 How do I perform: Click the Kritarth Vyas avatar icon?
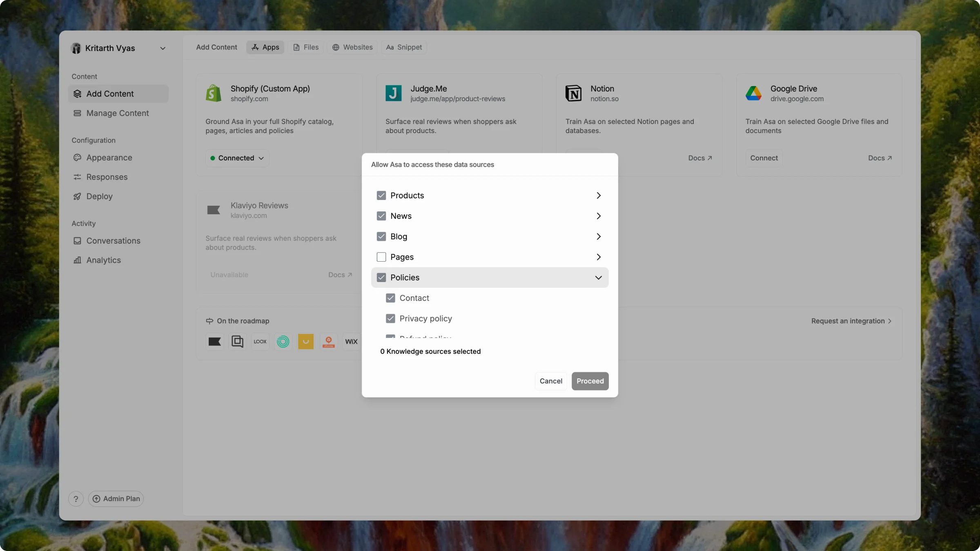(x=76, y=48)
